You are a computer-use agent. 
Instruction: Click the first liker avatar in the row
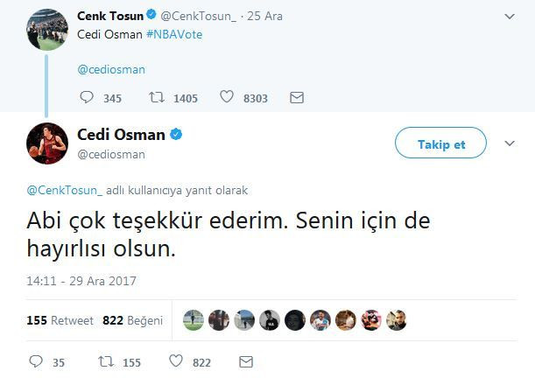pyautogui.click(x=194, y=320)
